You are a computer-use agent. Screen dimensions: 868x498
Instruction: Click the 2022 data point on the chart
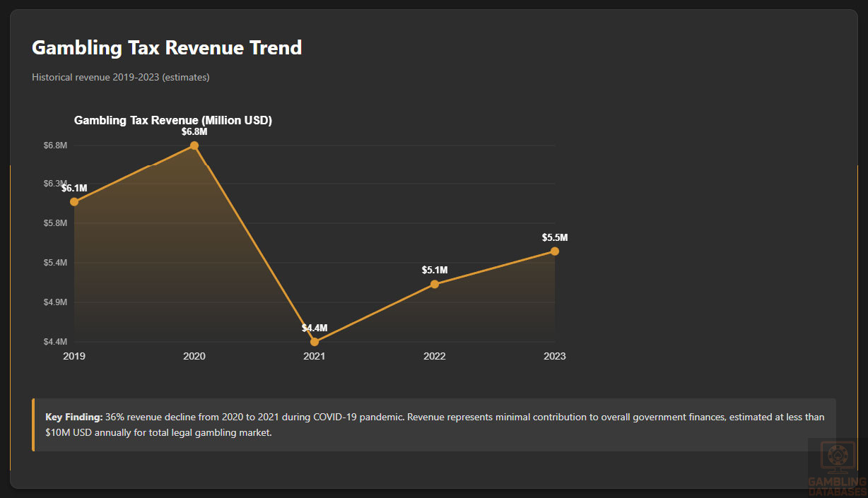click(435, 284)
